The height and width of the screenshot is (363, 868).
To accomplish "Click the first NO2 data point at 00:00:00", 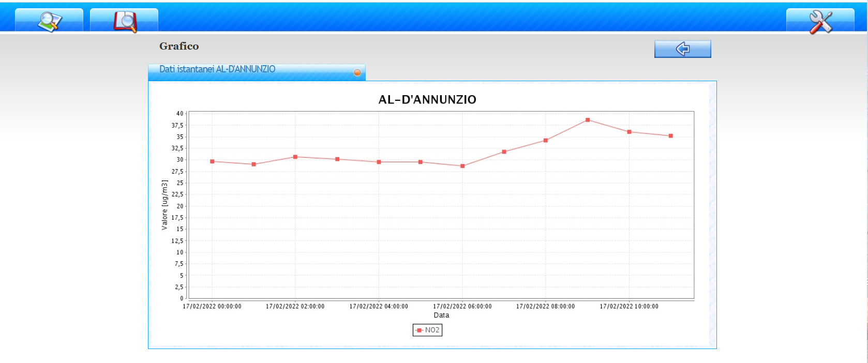I will [212, 161].
